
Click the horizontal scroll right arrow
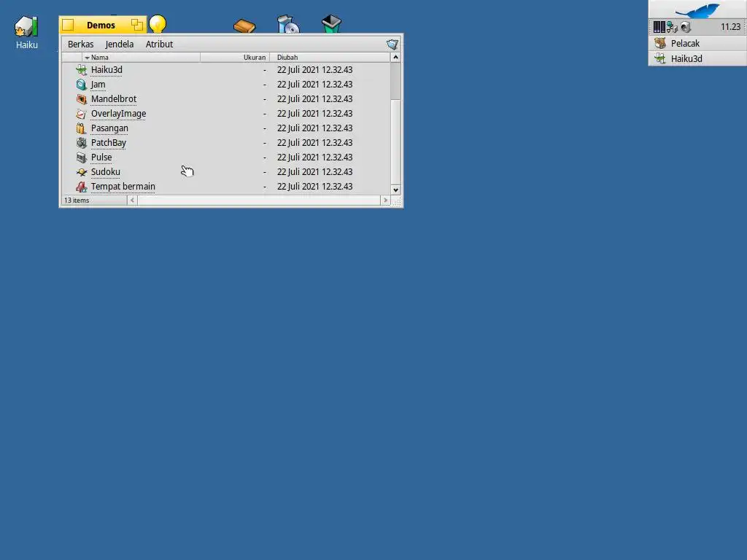pos(385,201)
